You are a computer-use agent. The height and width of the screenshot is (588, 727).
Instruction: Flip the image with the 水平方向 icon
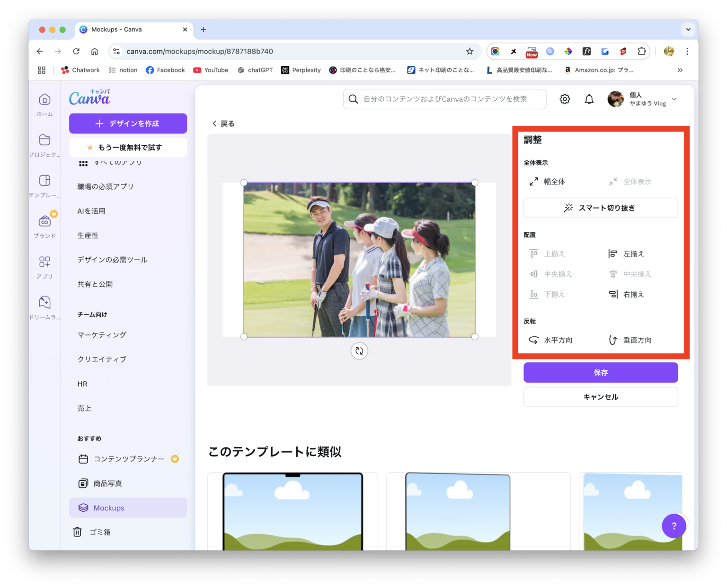533,340
